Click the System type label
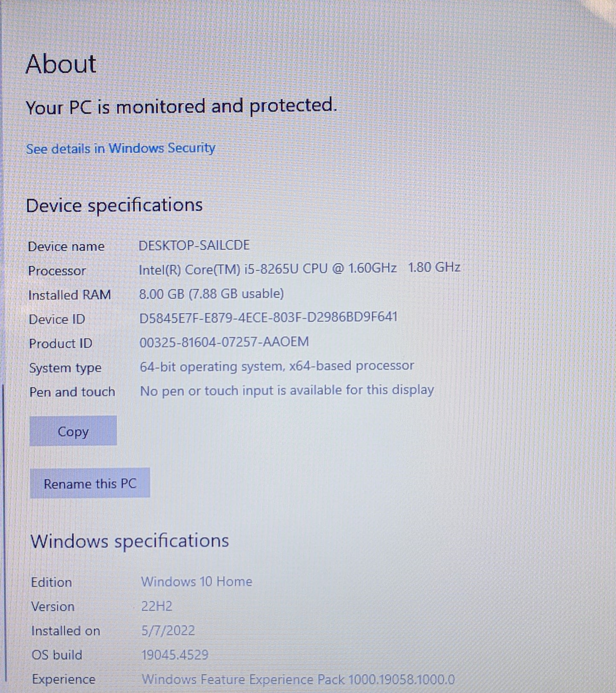This screenshot has width=616, height=693. point(65,368)
